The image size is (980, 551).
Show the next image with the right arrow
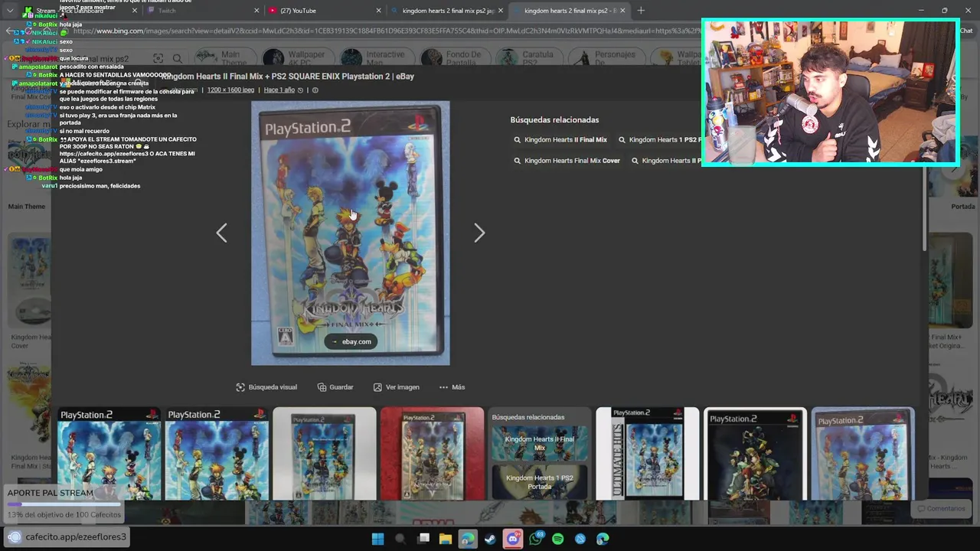click(x=479, y=233)
